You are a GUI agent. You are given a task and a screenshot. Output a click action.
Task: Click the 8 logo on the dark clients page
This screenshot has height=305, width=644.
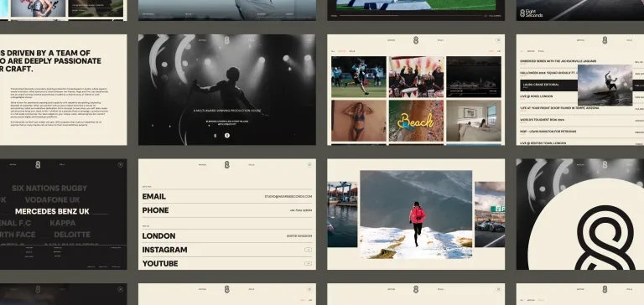coord(38,164)
